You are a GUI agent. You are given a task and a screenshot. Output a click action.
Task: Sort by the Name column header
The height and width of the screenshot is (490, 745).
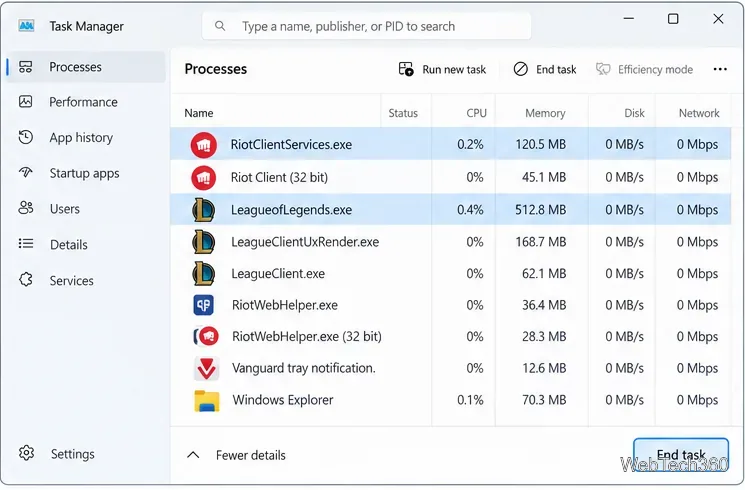(199, 113)
